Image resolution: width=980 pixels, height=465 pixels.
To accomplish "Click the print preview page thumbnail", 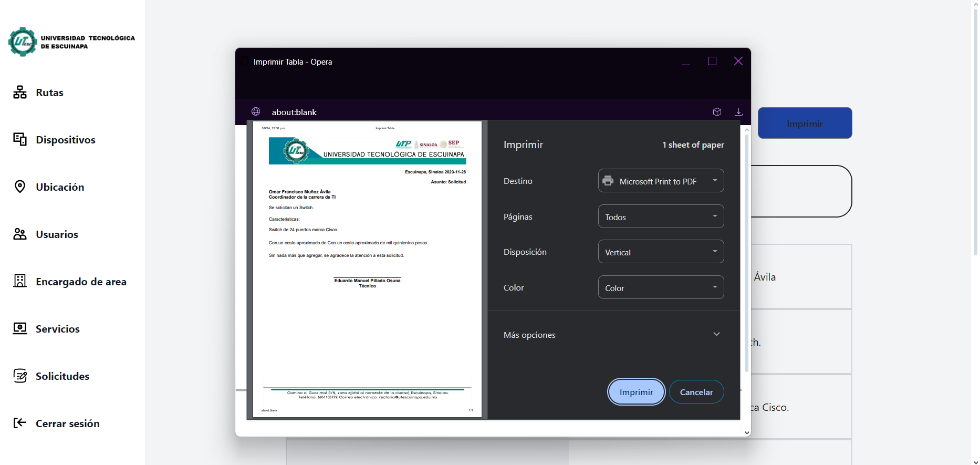I will (x=367, y=269).
